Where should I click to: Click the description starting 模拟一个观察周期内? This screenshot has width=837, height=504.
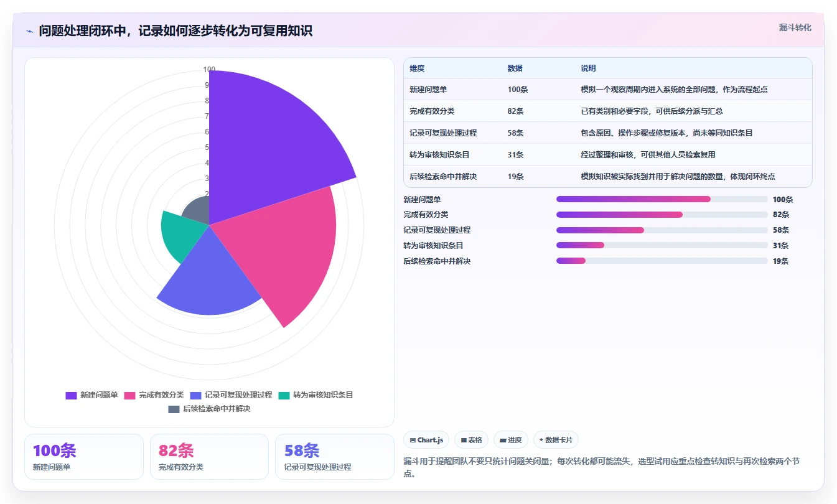674,90
